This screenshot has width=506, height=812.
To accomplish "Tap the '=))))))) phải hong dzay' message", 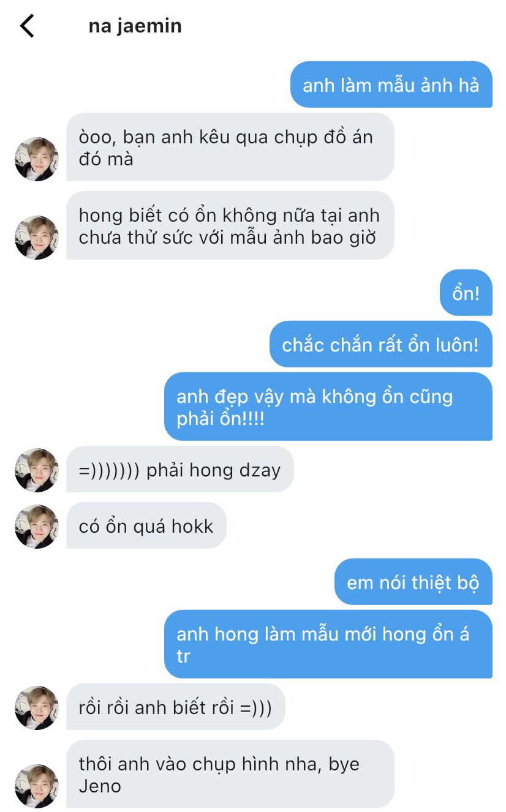I will tap(180, 469).
